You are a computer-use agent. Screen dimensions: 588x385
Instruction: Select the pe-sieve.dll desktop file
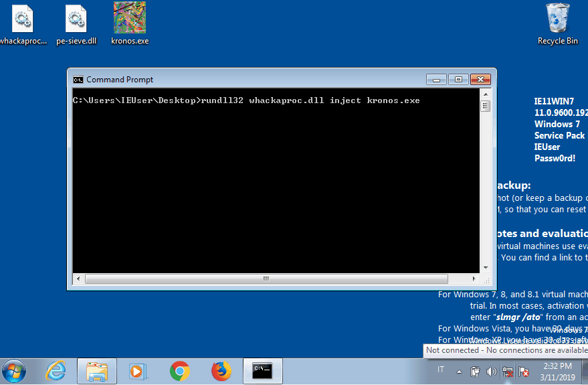(76, 25)
